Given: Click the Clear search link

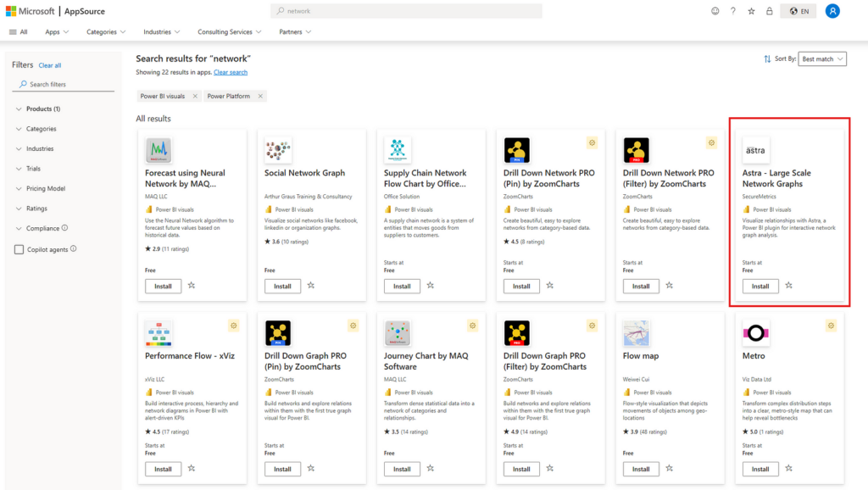Looking at the screenshot, I should [231, 73].
